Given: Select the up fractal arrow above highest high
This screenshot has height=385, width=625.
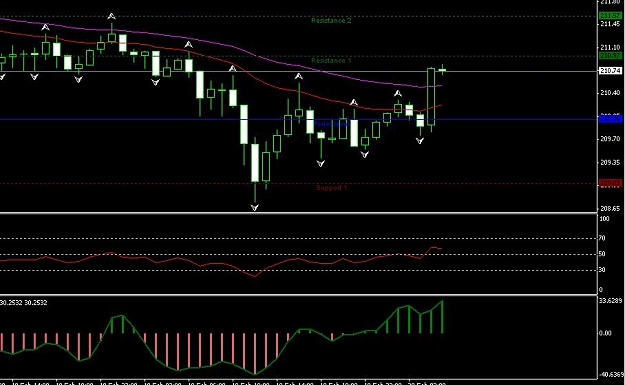Looking at the screenshot, I should point(112,16).
